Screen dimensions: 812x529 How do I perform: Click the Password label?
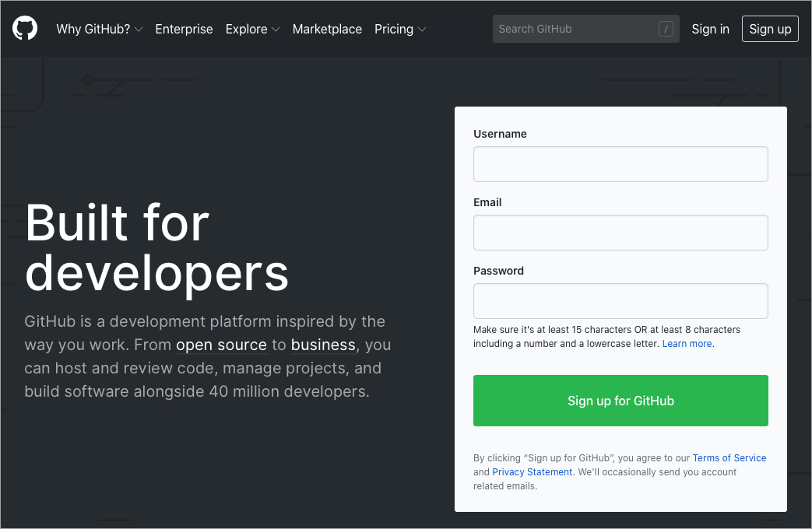[x=498, y=271]
